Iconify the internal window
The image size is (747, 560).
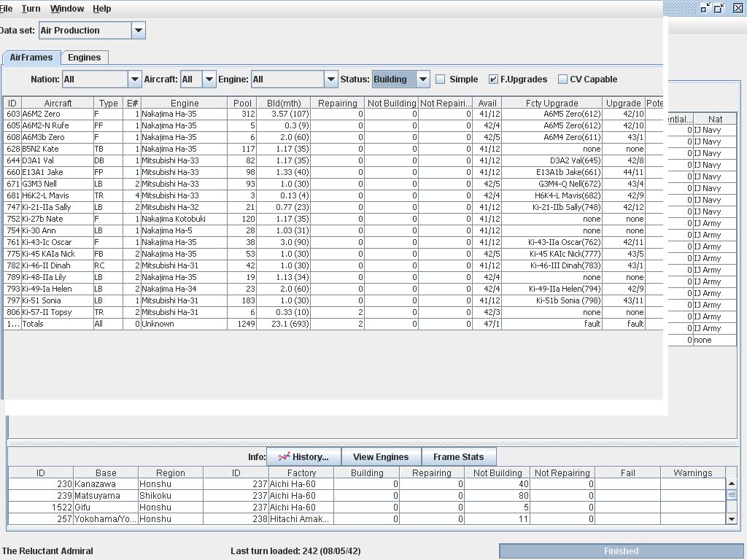(x=705, y=8)
